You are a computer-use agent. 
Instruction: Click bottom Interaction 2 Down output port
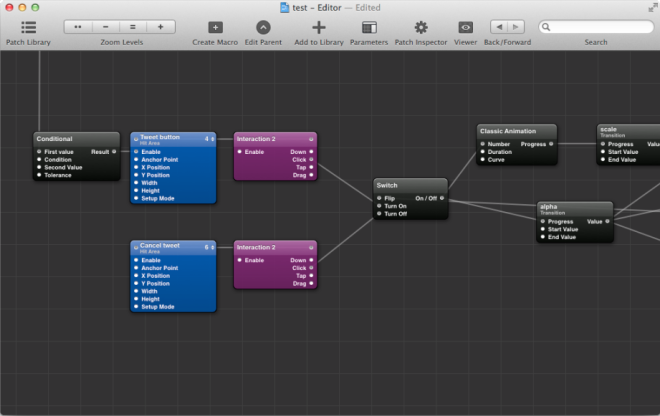tap(311, 260)
